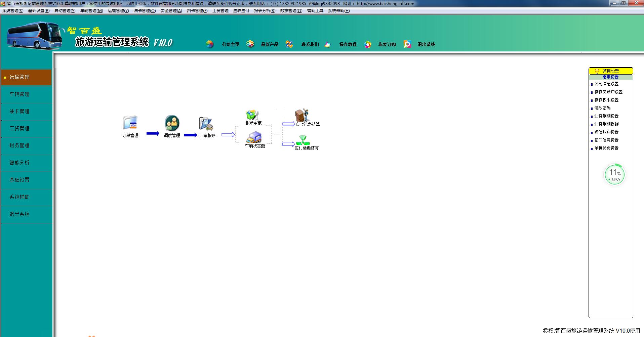This screenshot has width=644, height=337.
Task: Click the icon beside 退出系统 in header
Action: pyautogui.click(x=407, y=44)
